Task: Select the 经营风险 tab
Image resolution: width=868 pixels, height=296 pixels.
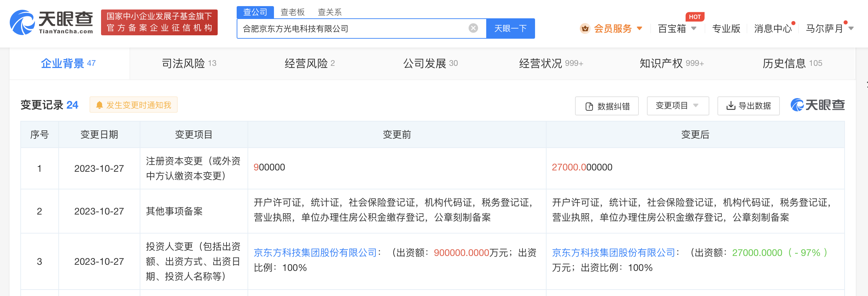Action: click(x=310, y=63)
